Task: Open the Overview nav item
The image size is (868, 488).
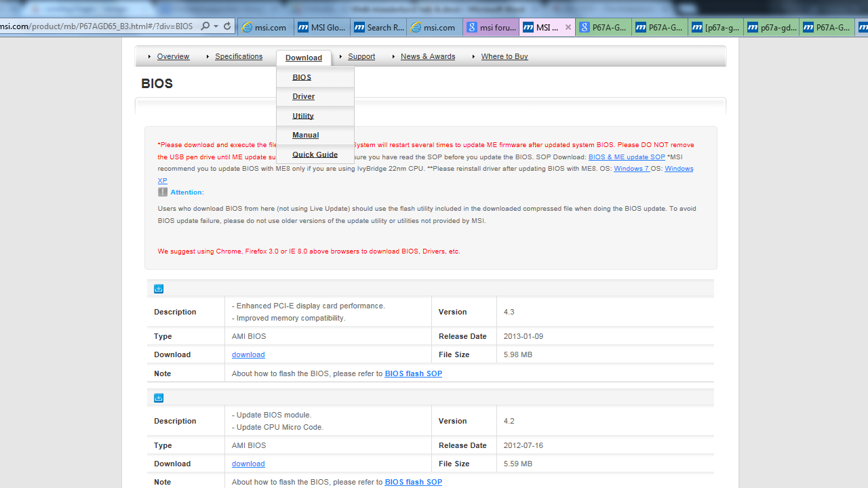Action: pos(173,56)
